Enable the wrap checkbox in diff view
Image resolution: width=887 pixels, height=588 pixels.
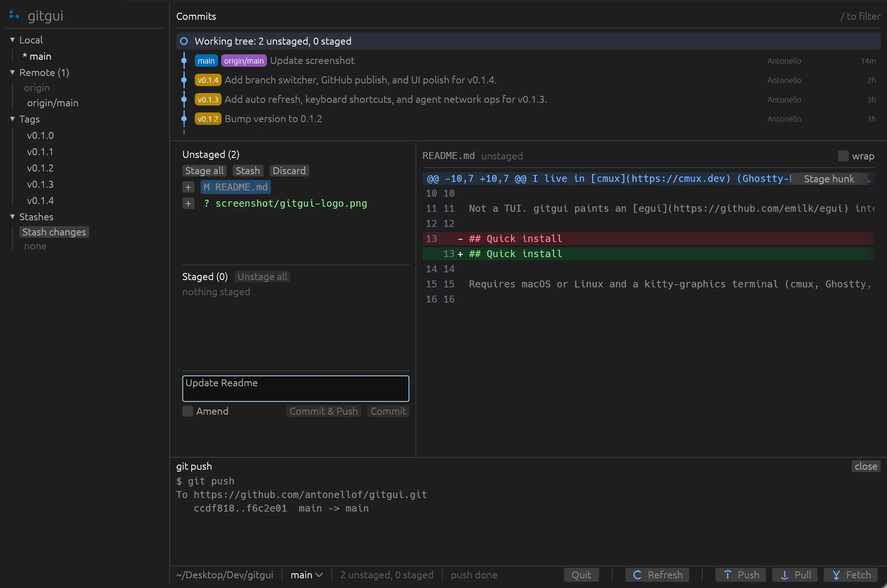[843, 156]
